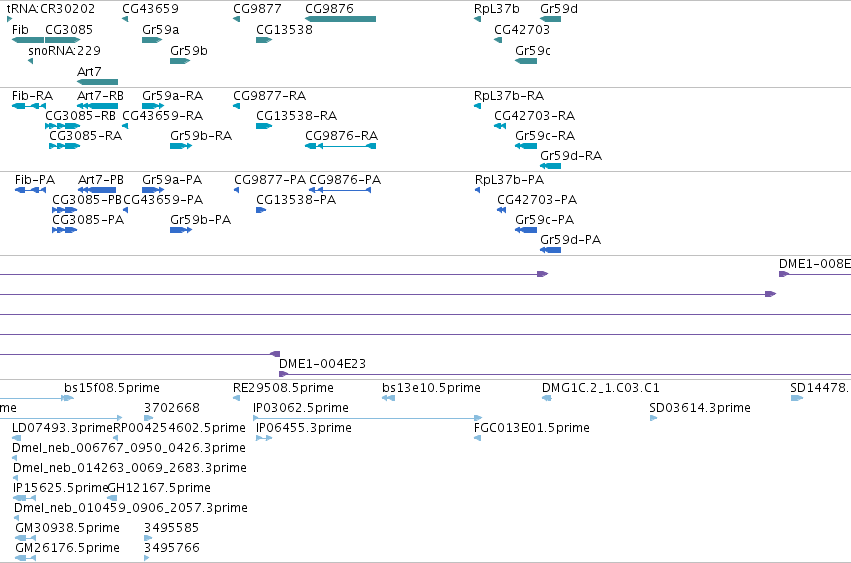Click the FGC013E01.5prime EST label

click(532, 428)
